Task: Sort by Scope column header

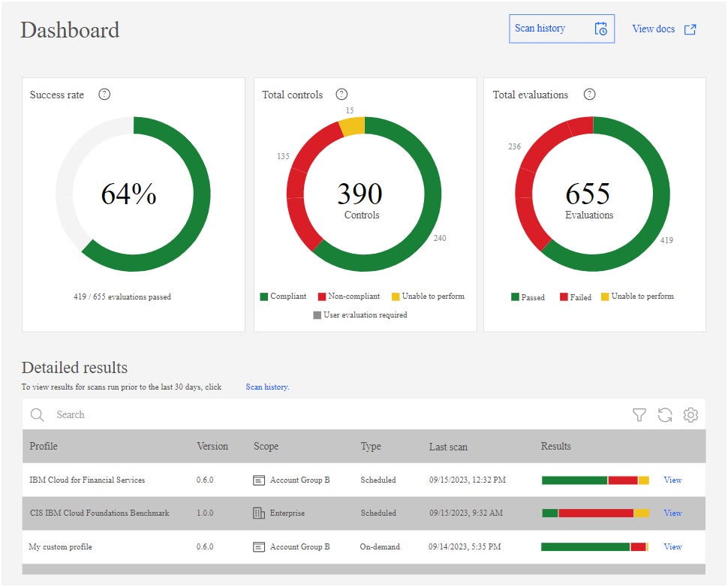Action: (266, 446)
